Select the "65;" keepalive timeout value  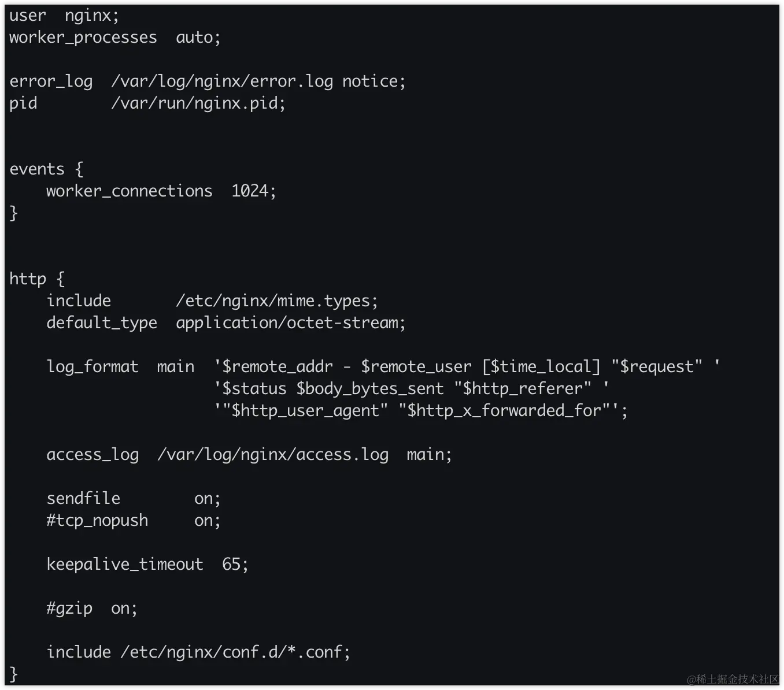[x=235, y=565]
